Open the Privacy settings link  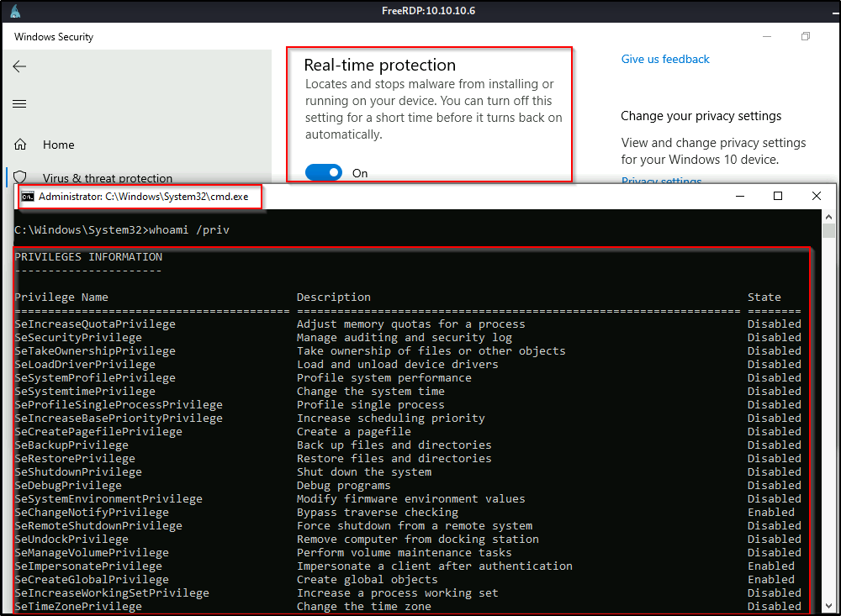click(x=661, y=181)
